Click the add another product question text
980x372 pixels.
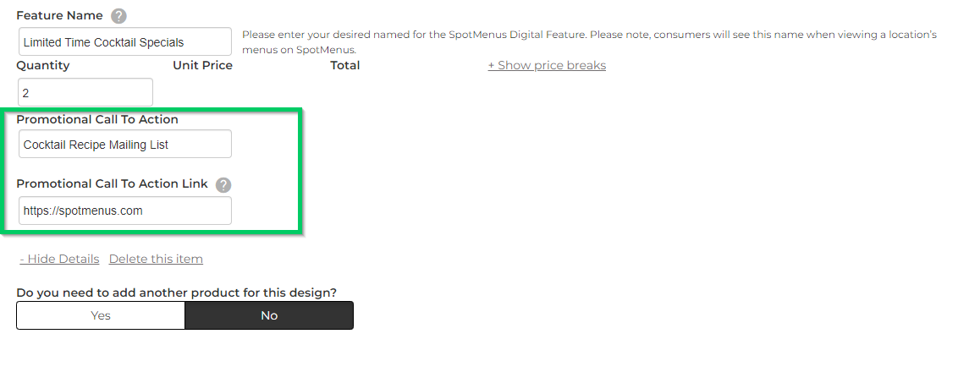click(177, 293)
